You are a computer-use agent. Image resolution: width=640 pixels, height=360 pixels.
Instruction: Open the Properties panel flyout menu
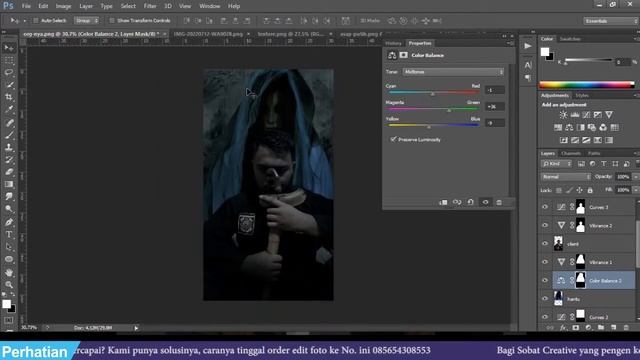click(510, 43)
